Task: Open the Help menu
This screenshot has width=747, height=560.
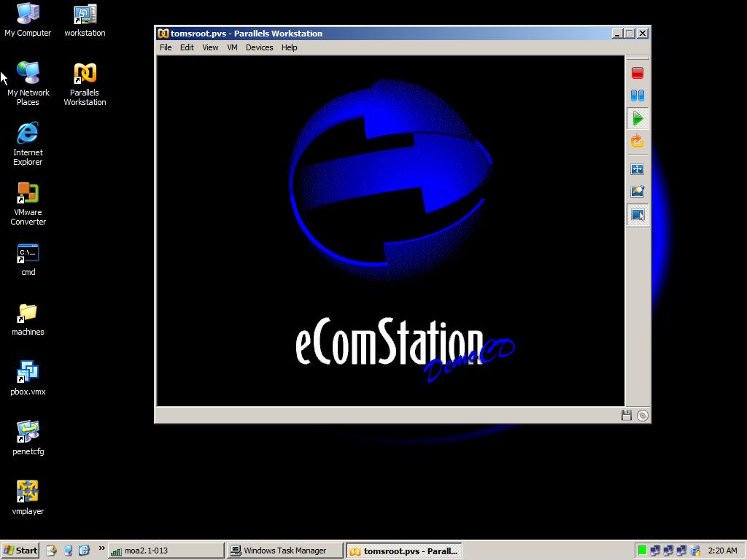Action: click(289, 47)
